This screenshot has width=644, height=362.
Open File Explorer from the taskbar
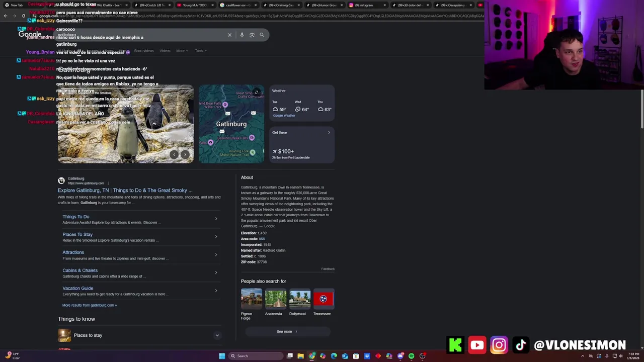click(300, 356)
